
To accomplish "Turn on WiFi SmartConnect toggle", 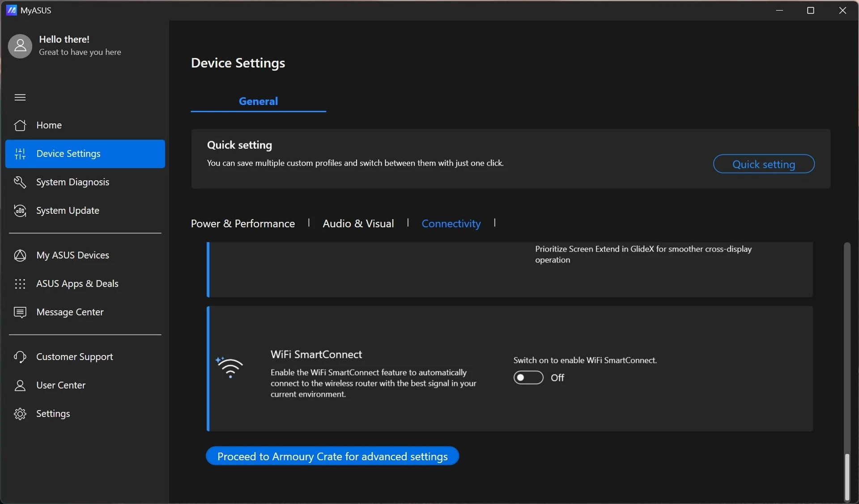I will tap(528, 377).
